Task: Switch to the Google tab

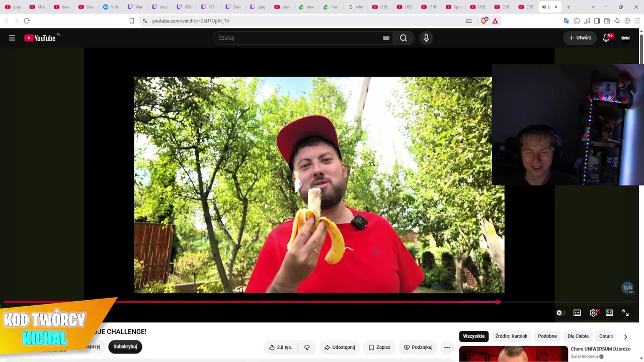Action: [356, 7]
